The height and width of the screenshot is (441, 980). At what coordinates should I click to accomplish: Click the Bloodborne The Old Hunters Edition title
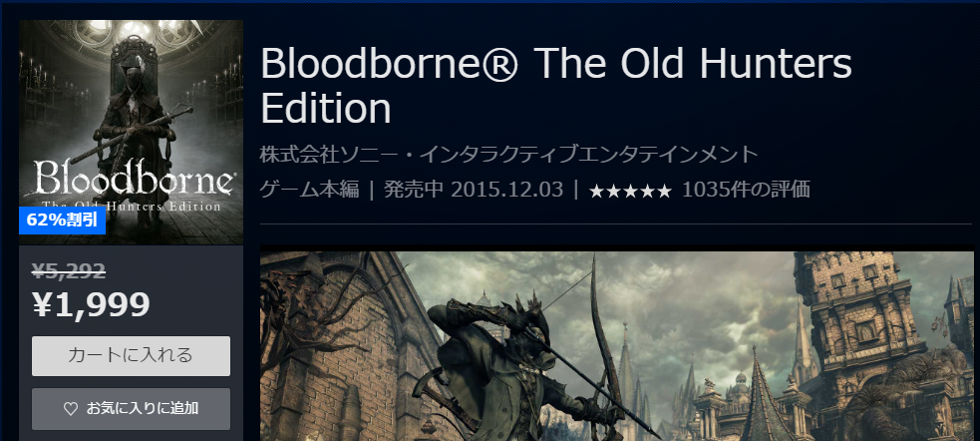tap(556, 86)
